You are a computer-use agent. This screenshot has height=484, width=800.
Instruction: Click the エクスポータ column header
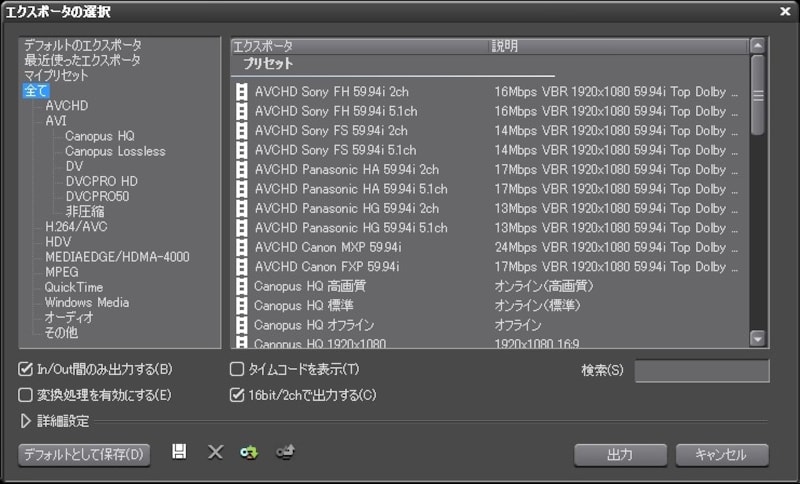(360, 46)
